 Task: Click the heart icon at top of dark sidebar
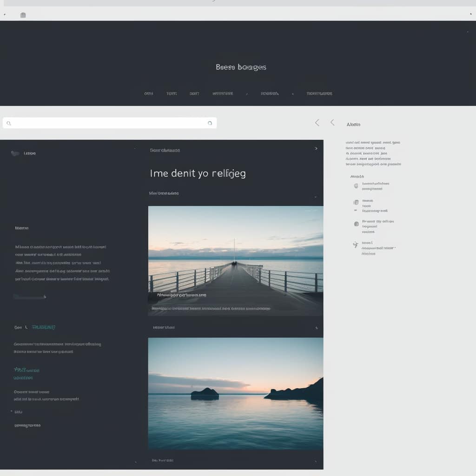(15, 153)
